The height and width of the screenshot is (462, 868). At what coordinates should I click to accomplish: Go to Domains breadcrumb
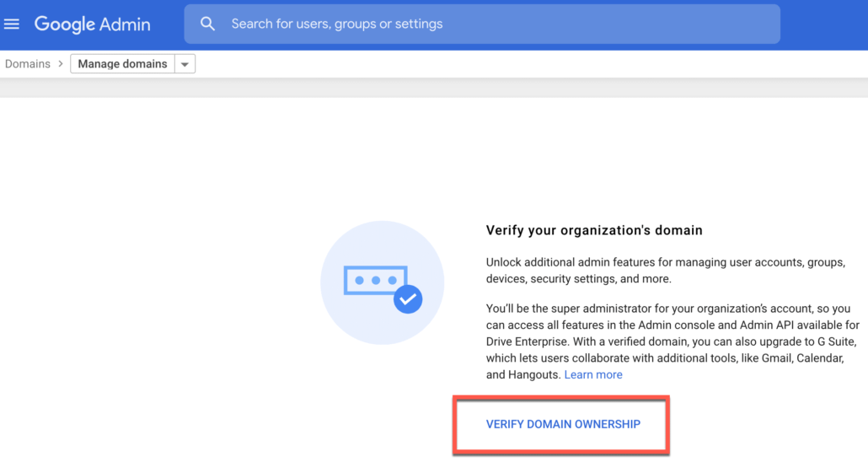[28, 64]
